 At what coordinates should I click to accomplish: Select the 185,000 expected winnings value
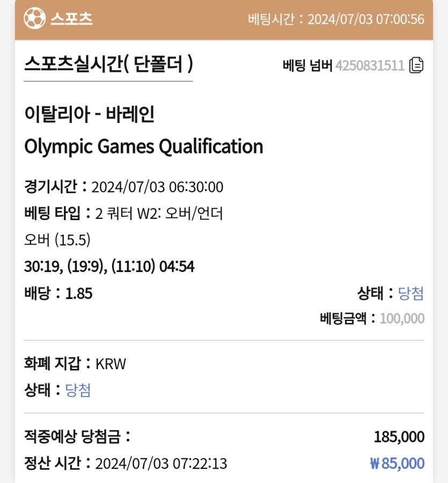pos(399,437)
